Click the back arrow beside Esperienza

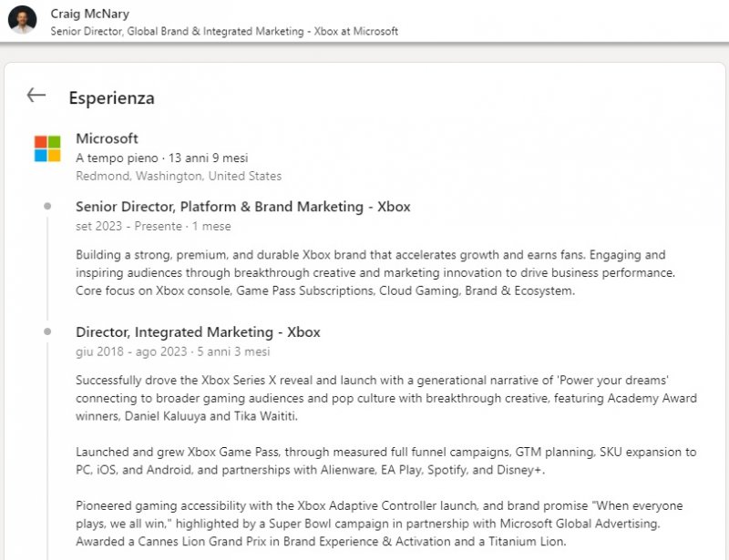pyautogui.click(x=36, y=95)
